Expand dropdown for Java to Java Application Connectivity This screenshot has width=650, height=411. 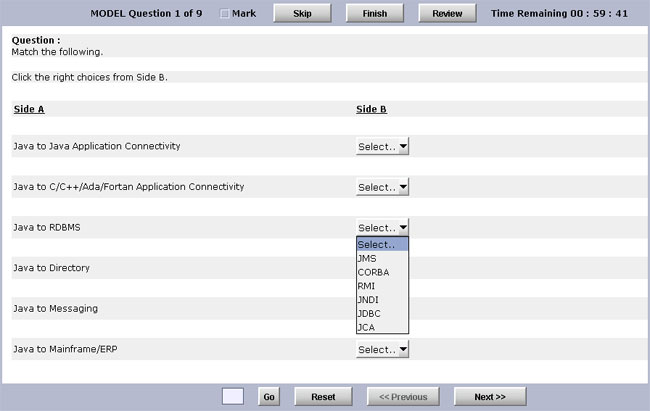point(382,146)
